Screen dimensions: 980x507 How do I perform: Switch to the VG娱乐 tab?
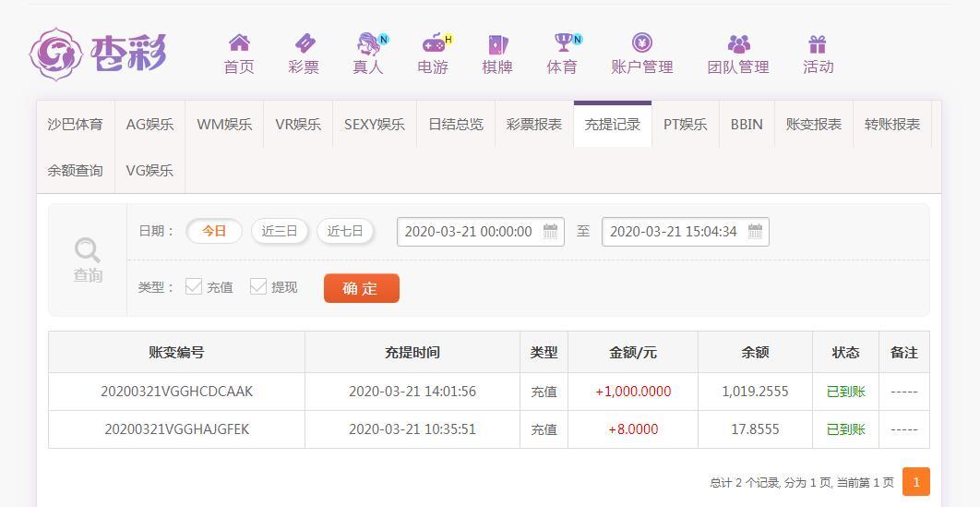[150, 170]
